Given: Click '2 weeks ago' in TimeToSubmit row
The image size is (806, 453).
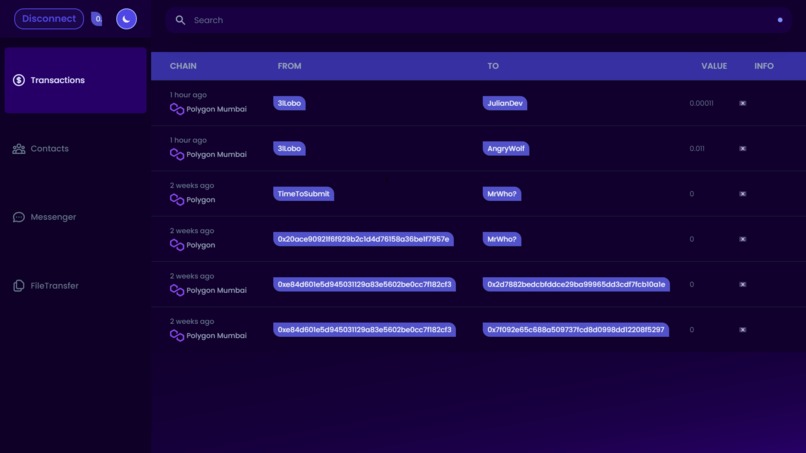Looking at the screenshot, I should pos(192,185).
